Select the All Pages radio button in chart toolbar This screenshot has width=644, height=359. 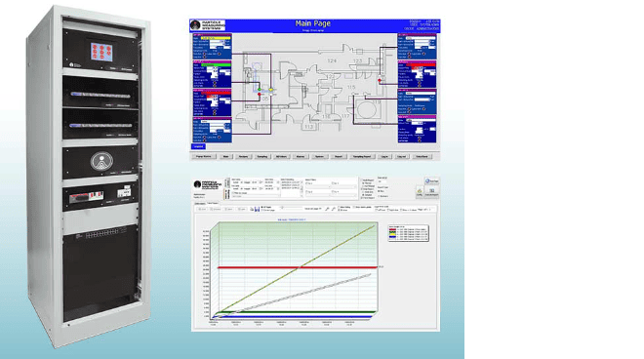point(262,207)
